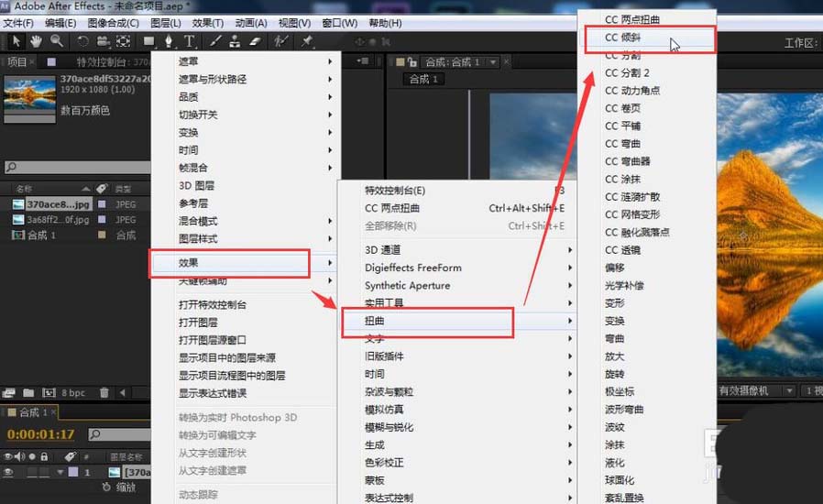Click the interpret footage icon in project panel
The height and width of the screenshot is (504, 823).
tap(8, 393)
